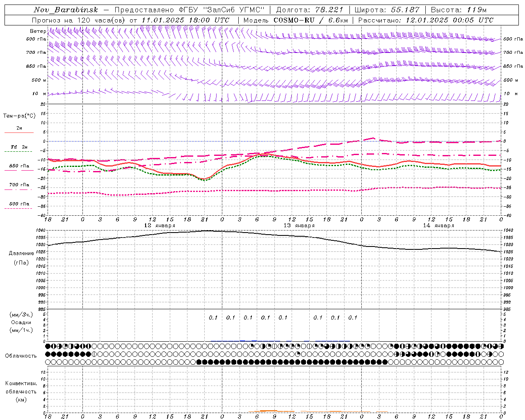Click the 14 января date label
Screen dimensions: 525x420
[438, 226]
